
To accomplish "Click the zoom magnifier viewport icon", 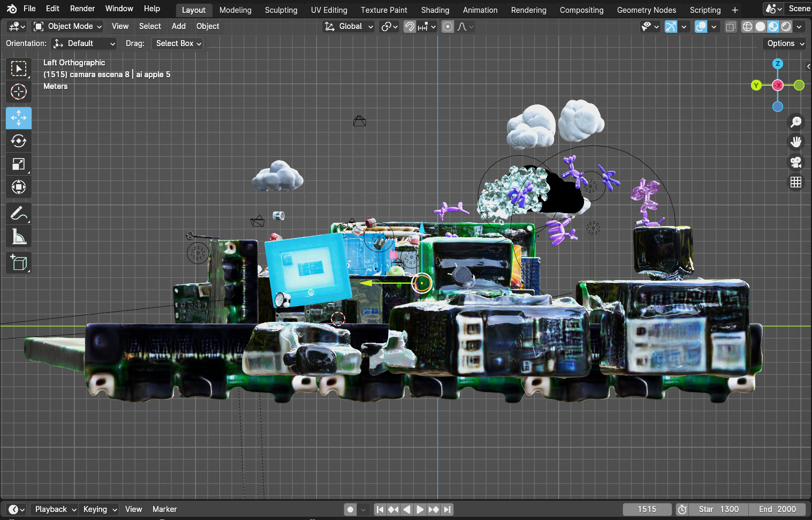I will pos(796,122).
